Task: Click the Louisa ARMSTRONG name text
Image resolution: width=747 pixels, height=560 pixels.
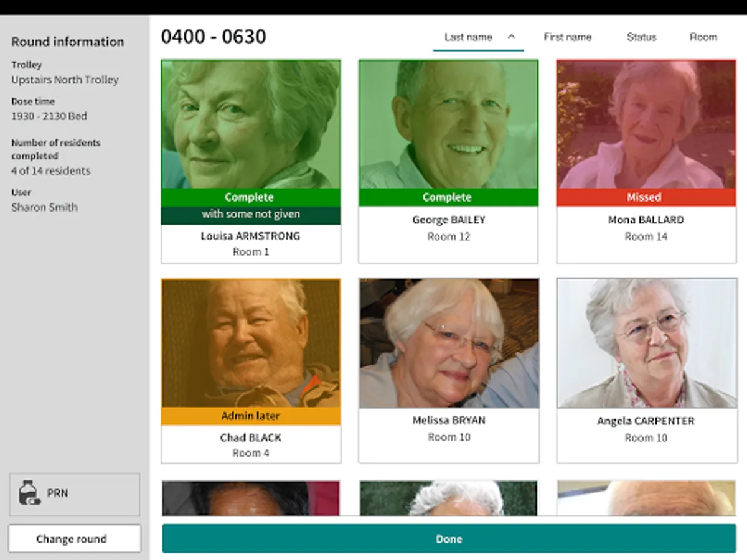Action: tap(250, 236)
